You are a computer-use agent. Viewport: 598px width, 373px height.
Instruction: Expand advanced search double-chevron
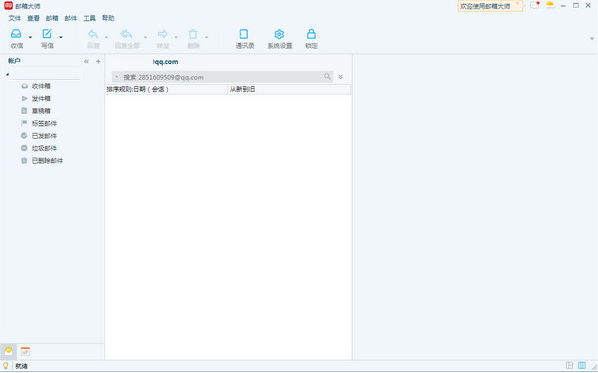point(341,77)
